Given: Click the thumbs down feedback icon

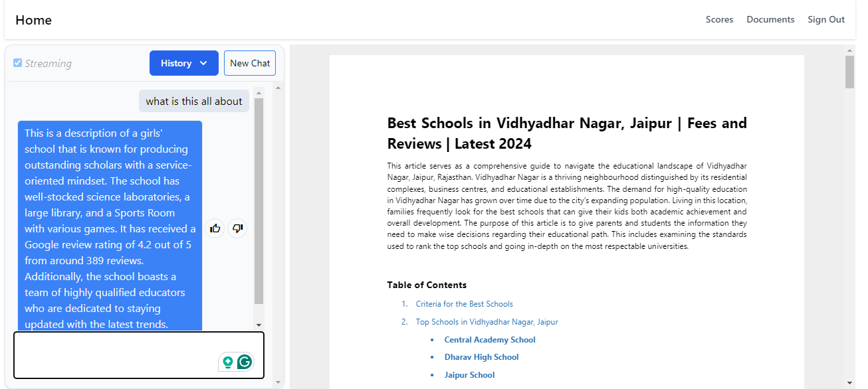Looking at the screenshot, I should (x=237, y=228).
